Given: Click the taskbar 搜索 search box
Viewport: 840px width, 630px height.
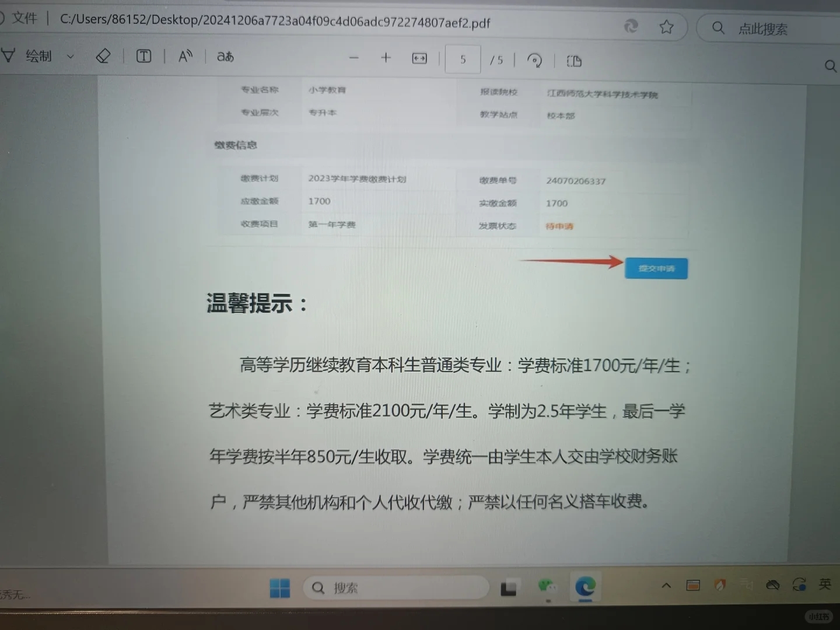Looking at the screenshot, I should [x=395, y=587].
